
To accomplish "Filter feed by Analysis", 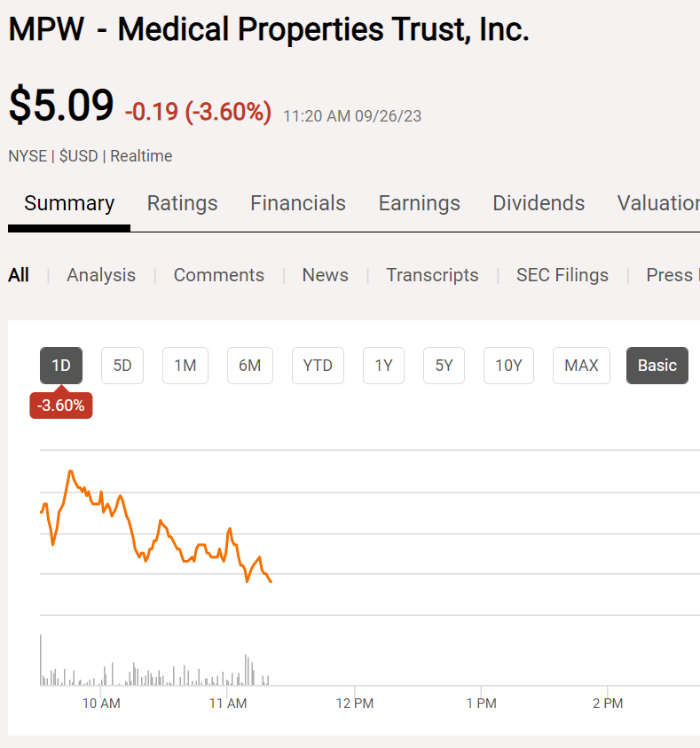I will click(101, 275).
